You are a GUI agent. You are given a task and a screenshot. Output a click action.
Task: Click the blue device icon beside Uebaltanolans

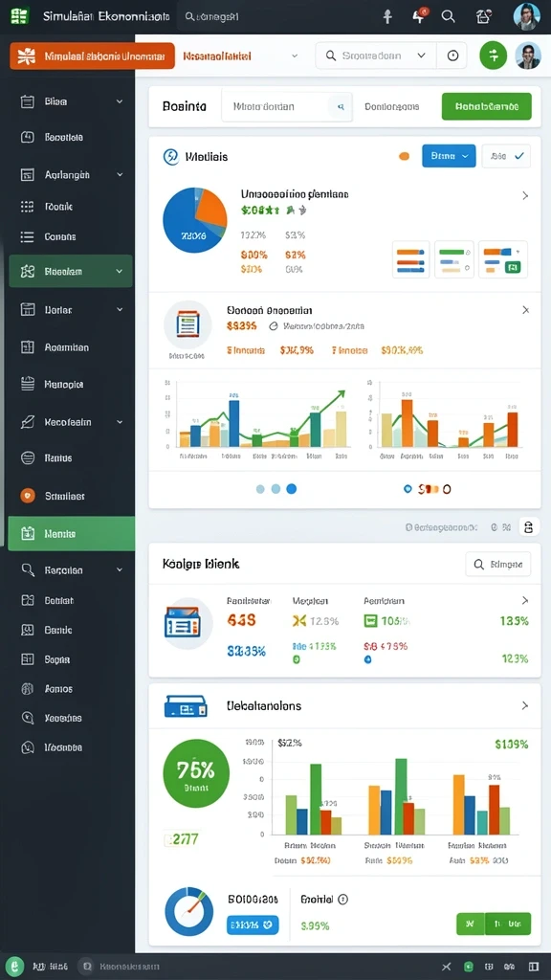pyautogui.click(x=186, y=706)
